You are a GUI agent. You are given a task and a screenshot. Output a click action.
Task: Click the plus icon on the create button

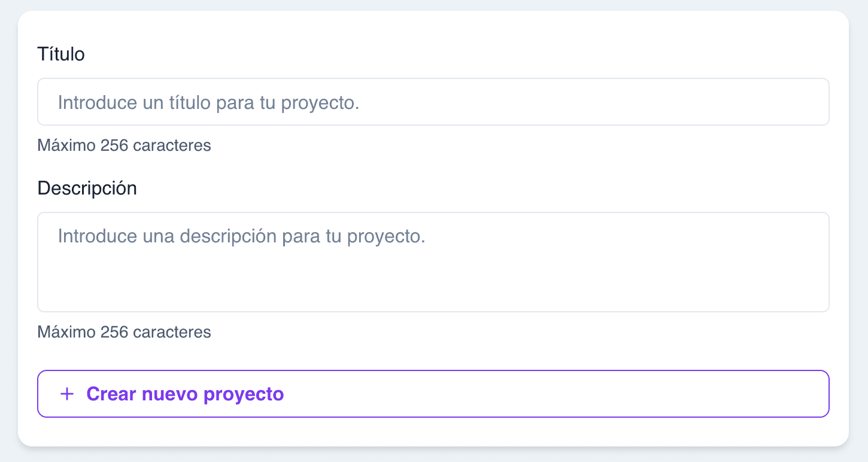click(x=66, y=394)
